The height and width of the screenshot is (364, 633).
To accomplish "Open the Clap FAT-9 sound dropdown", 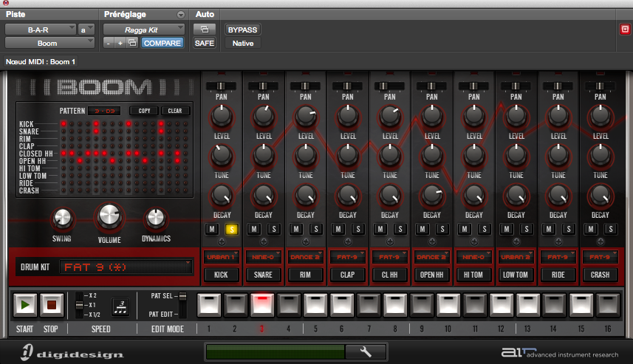I will click(347, 257).
